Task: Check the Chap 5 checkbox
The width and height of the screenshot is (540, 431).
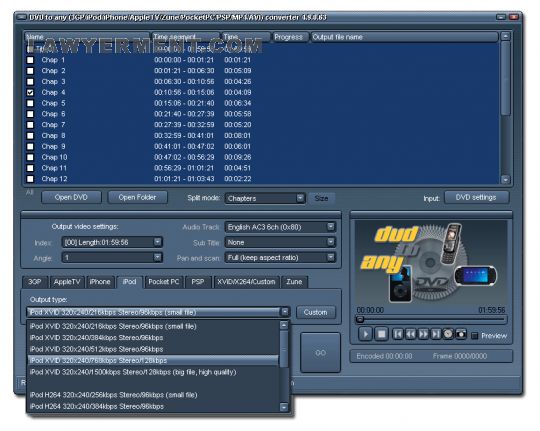Action: coord(30,103)
